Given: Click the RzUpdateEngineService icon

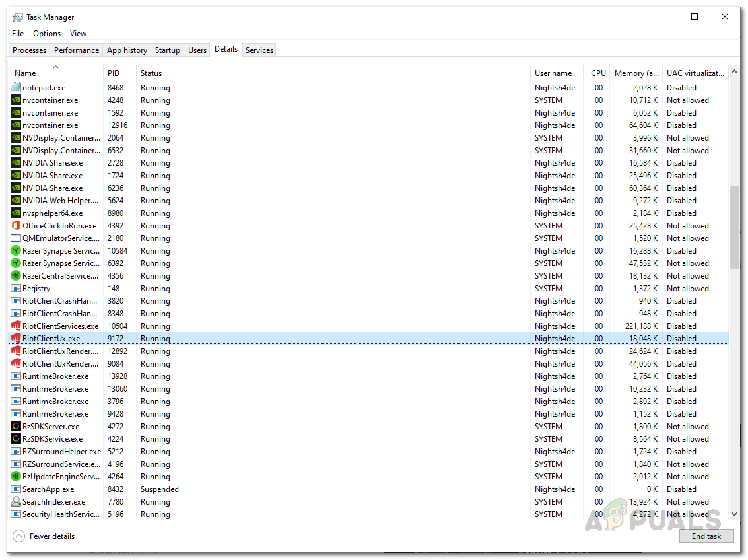Looking at the screenshot, I should pos(16,477).
